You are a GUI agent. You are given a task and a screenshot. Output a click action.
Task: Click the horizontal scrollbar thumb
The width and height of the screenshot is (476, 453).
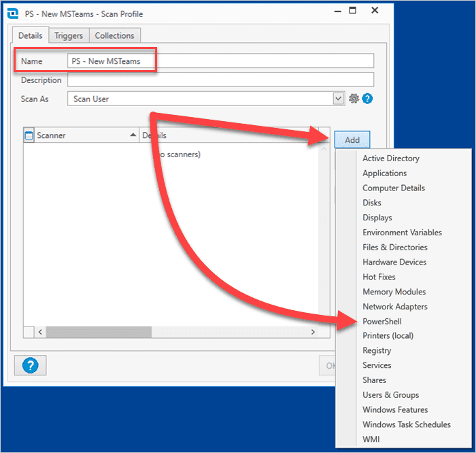pyautogui.click(x=99, y=332)
